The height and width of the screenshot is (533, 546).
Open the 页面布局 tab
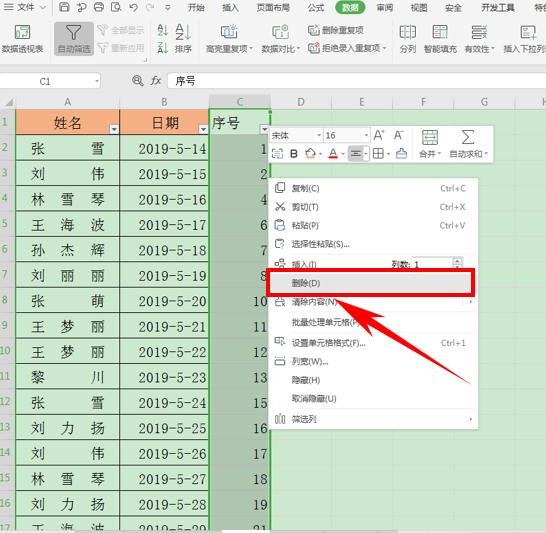pos(273,8)
